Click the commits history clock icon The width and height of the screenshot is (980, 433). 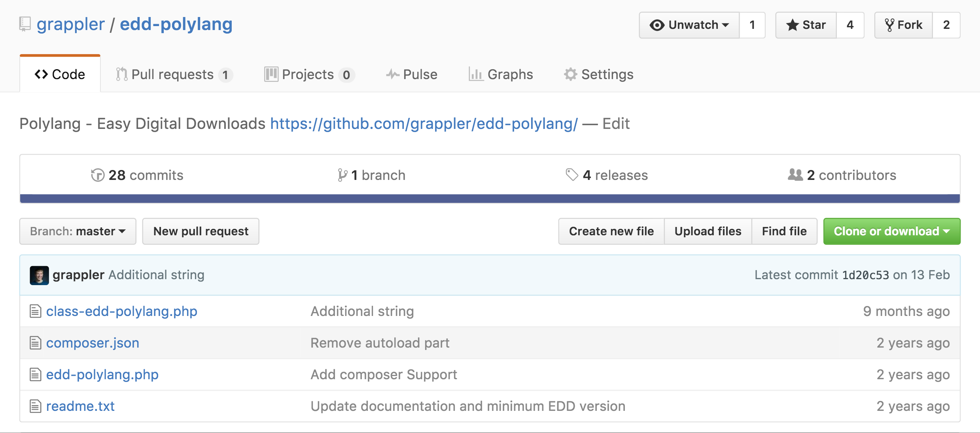[x=97, y=175]
